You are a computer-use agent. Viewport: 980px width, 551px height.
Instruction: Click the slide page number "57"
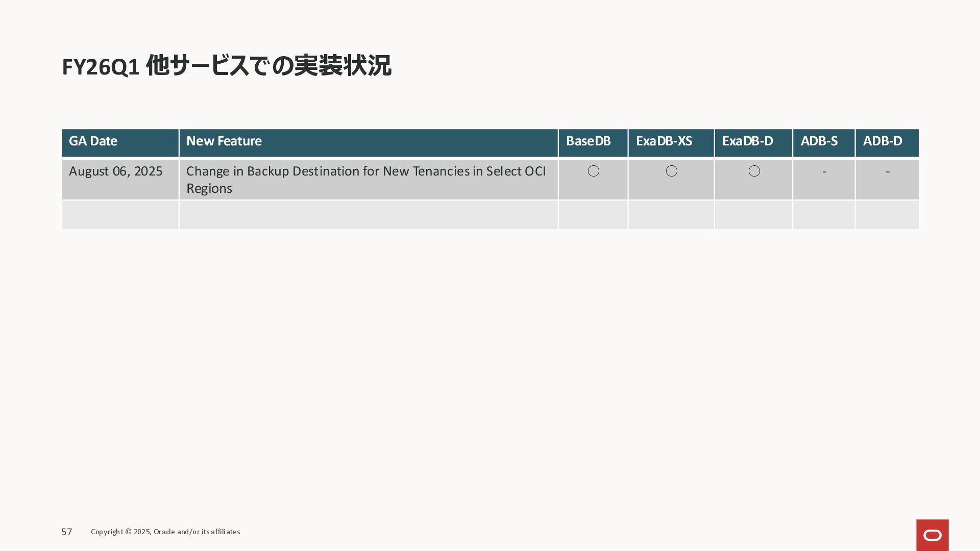click(67, 532)
